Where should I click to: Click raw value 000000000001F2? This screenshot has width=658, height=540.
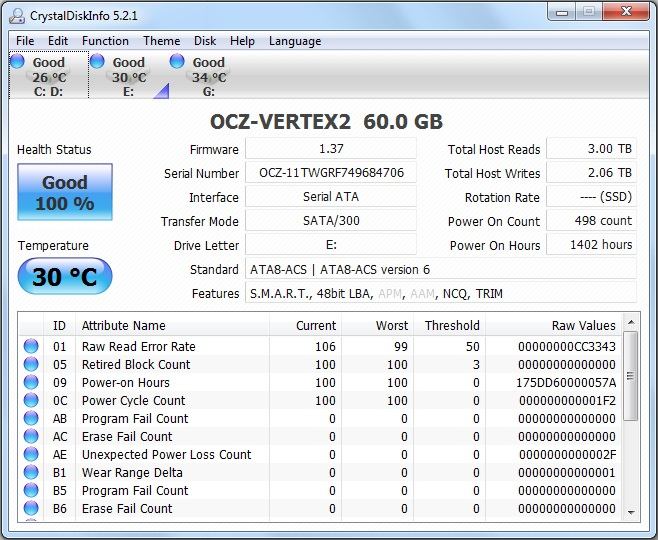click(567, 401)
